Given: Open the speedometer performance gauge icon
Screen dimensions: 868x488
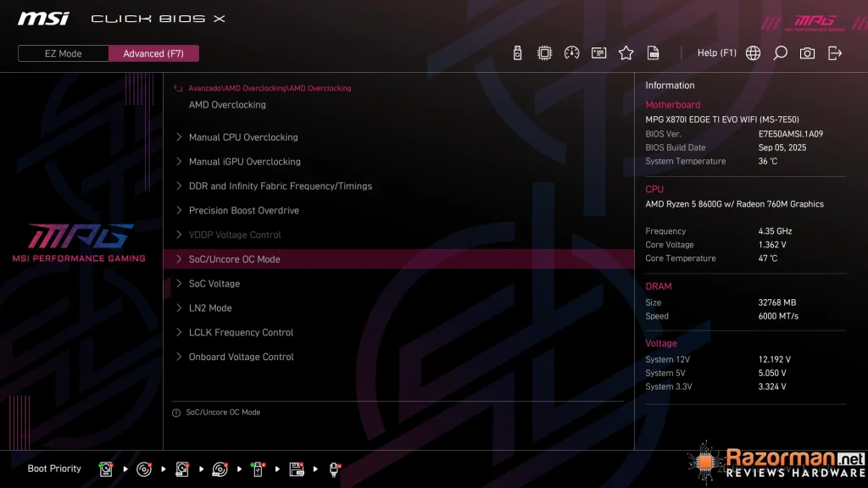Looking at the screenshot, I should (571, 53).
